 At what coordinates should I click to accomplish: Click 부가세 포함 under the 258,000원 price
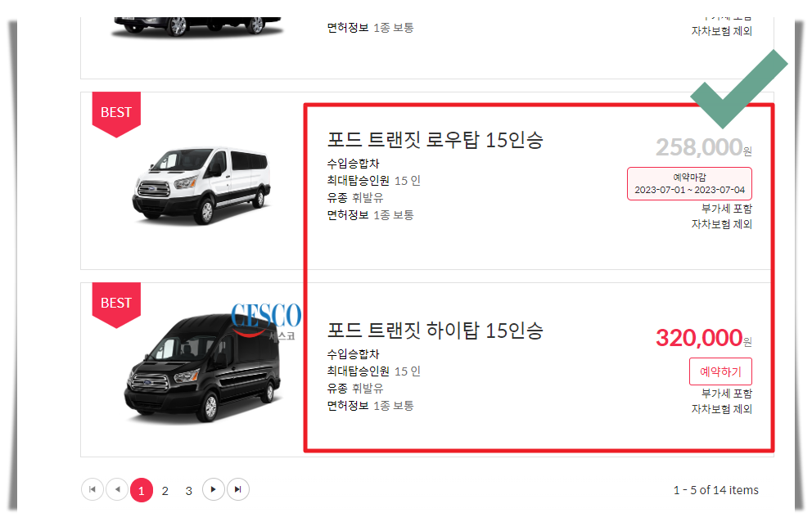pos(727,209)
